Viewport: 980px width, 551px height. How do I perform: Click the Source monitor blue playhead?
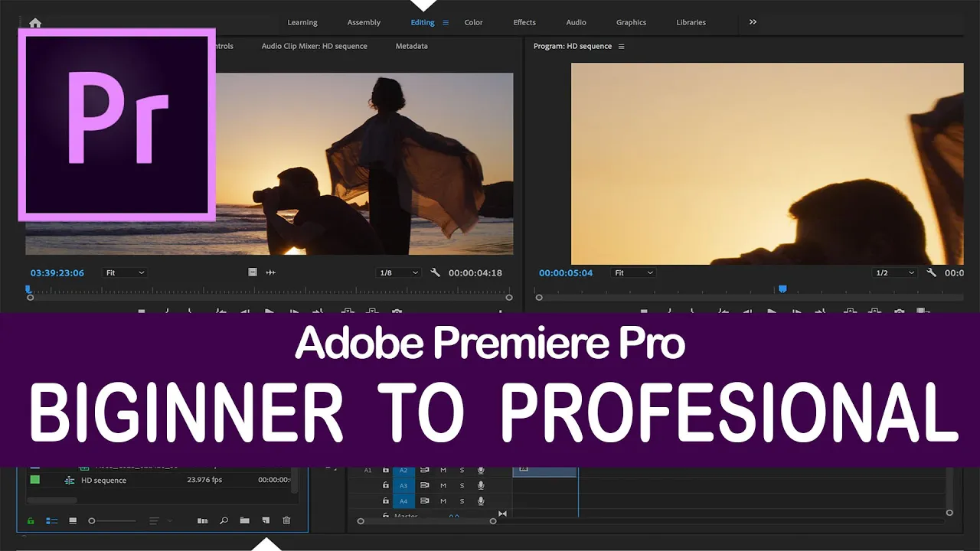point(28,289)
